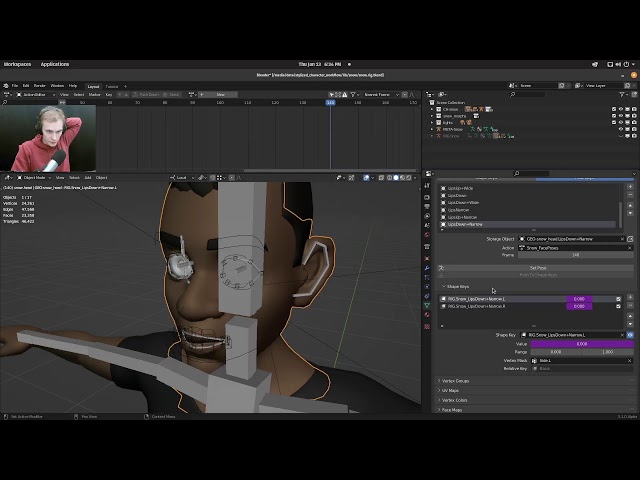Expand the CH-snow collection

pos(432,109)
